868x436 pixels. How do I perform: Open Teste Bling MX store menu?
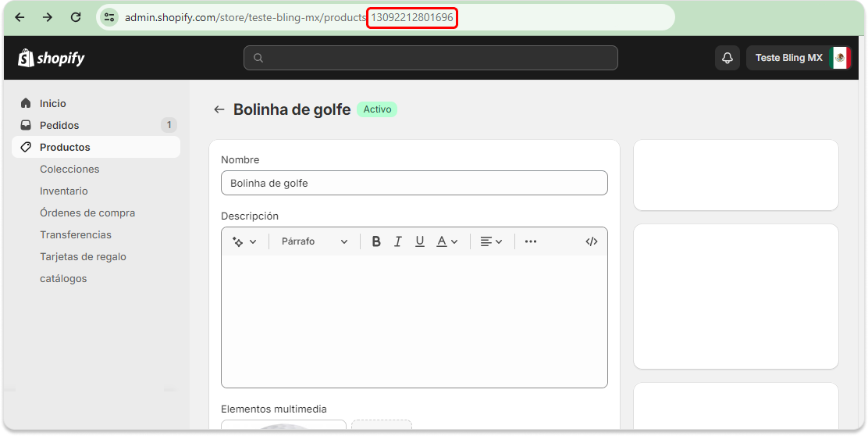pyautogui.click(x=799, y=58)
